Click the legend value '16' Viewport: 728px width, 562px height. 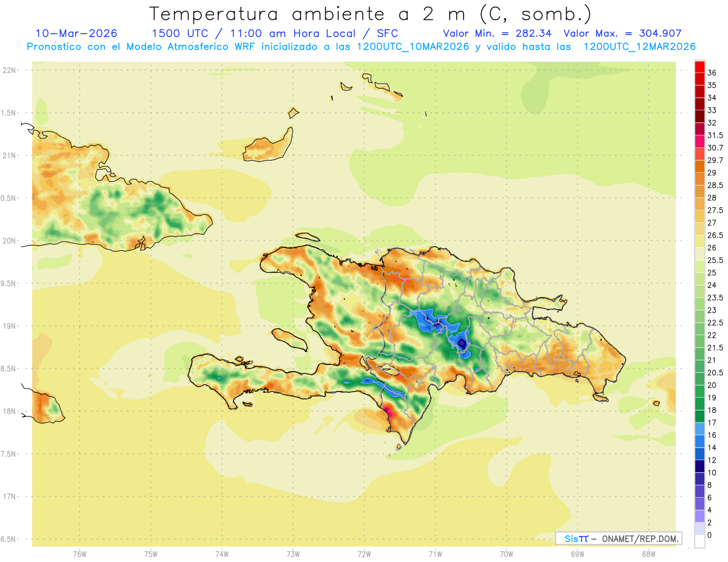pos(712,435)
